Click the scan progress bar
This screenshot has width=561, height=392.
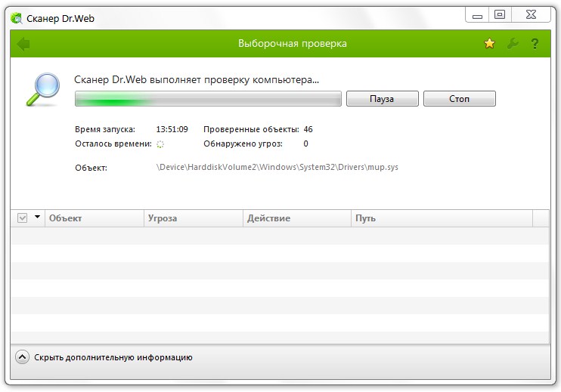208,99
